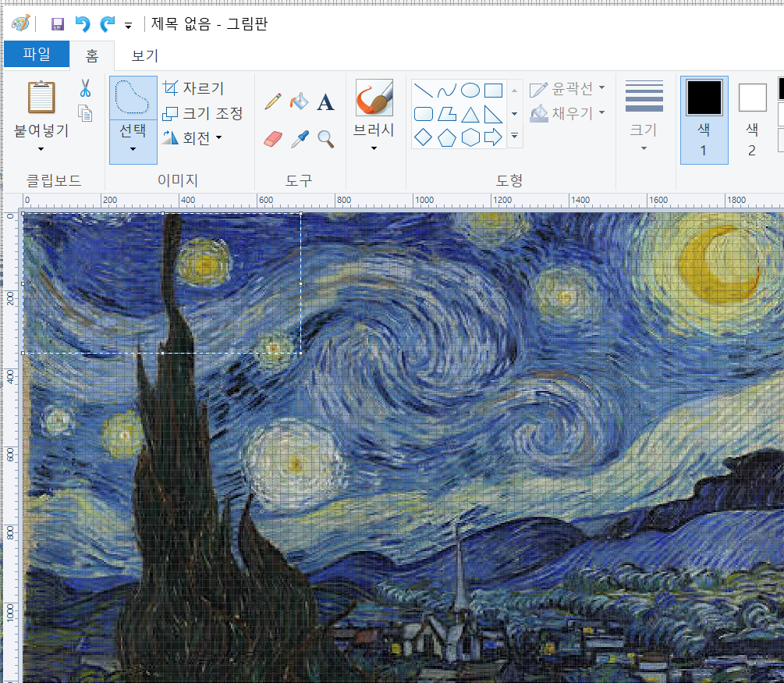784x683 pixels.
Task: Select the right triangle shape
Action: pyautogui.click(x=494, y=114)
